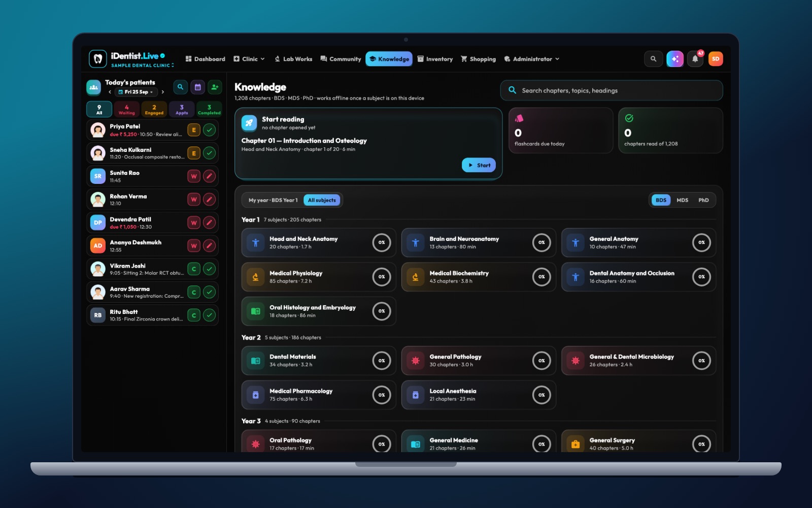Go to the previous day using the left chevron

click(110, 92)
